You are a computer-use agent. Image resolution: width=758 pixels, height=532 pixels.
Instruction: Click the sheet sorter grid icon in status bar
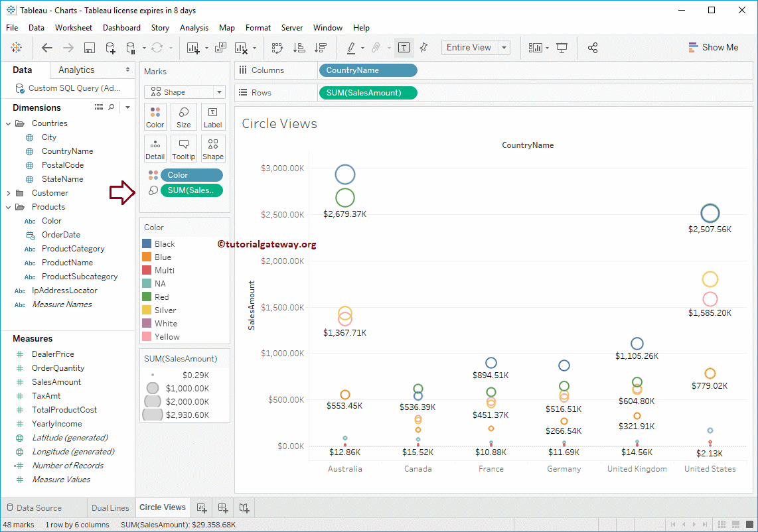pyautogui.click(x=721, y=524)
